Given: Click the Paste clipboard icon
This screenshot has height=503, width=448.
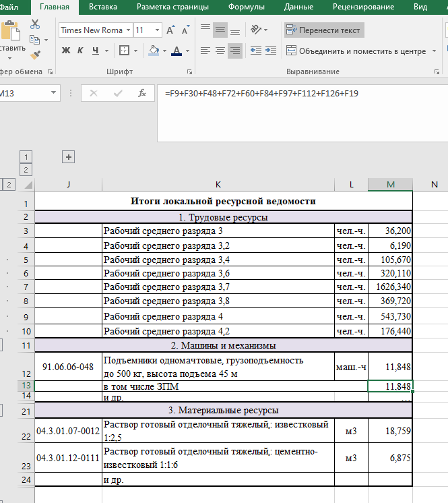Looking at the screenshot, I should (x=11, y=30).
